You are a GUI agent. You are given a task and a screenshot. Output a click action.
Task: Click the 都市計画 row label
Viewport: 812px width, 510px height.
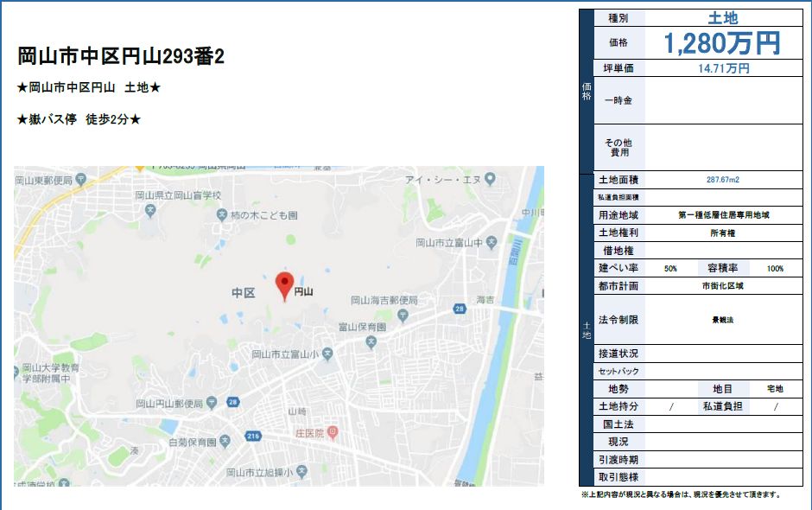point(619,285)
